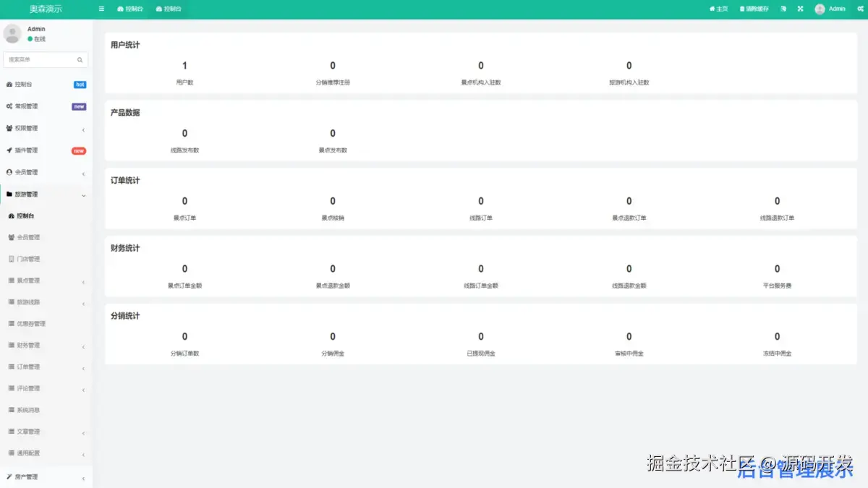Open 会员管理 under 旅游管理 submenu
This screenshot has height=488, width=868.
28,237
